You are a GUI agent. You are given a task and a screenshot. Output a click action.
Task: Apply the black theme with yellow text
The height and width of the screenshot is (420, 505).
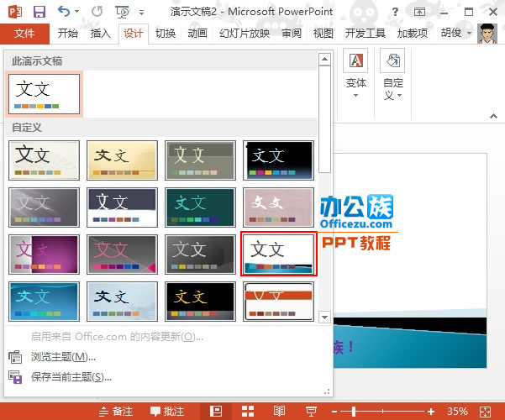tap(200, 302)
